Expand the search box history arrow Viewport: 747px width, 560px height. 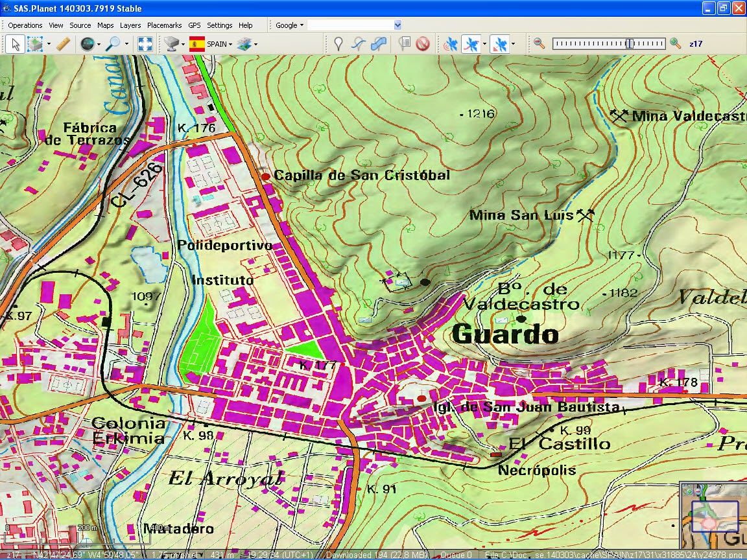397,25
